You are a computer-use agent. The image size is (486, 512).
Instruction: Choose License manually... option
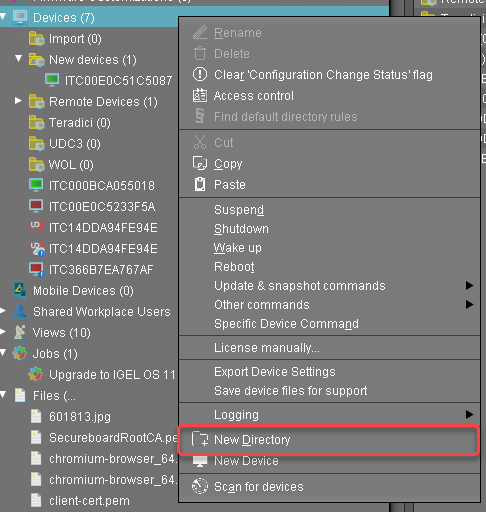point(267,348)
